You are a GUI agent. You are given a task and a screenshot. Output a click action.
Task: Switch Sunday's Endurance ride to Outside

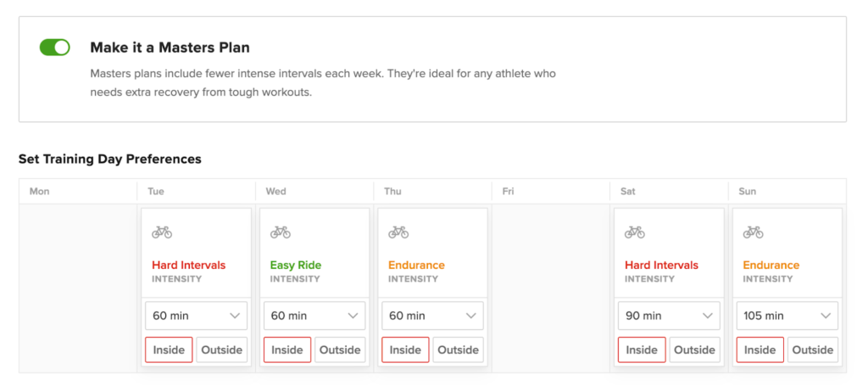coord(813,350)
